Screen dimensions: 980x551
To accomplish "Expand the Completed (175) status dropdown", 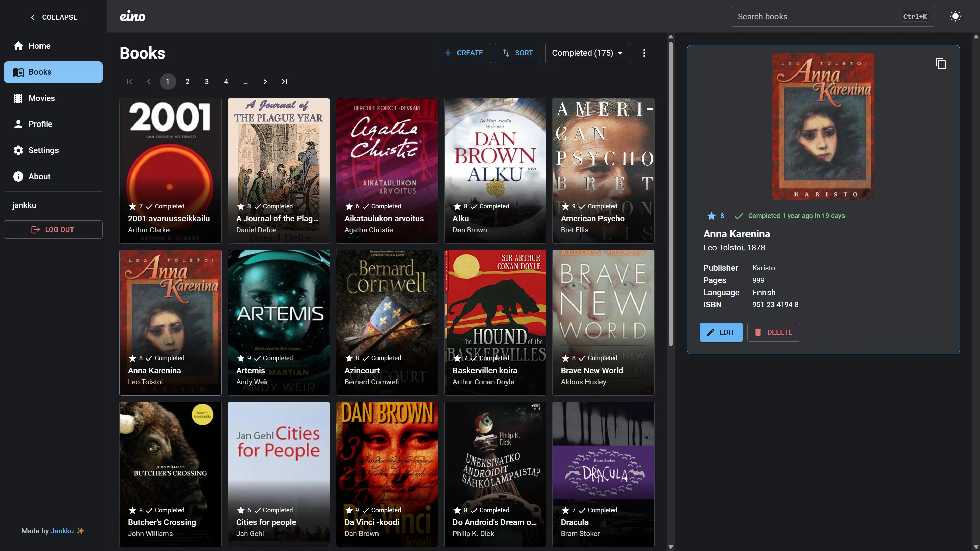I will 588,53.
